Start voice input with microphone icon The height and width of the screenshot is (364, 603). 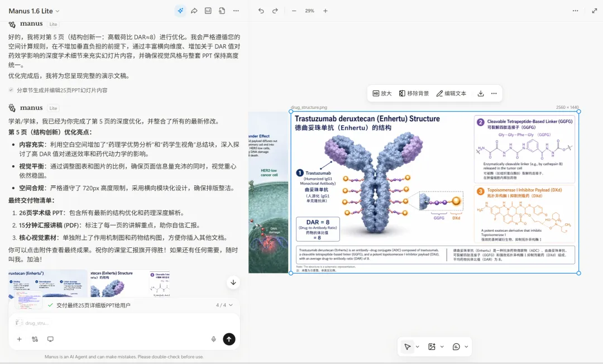click(213, 339)
